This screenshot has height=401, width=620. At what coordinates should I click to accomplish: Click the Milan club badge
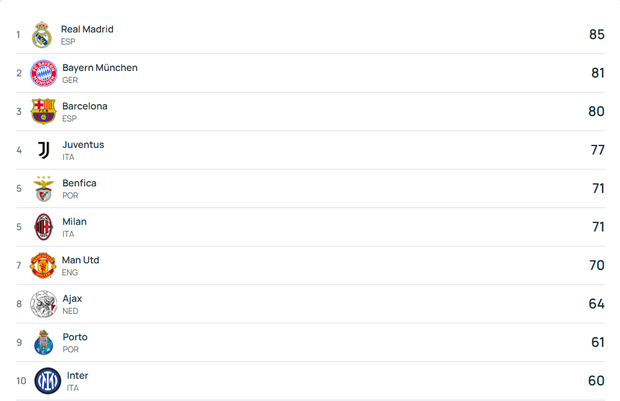(43, 227)
